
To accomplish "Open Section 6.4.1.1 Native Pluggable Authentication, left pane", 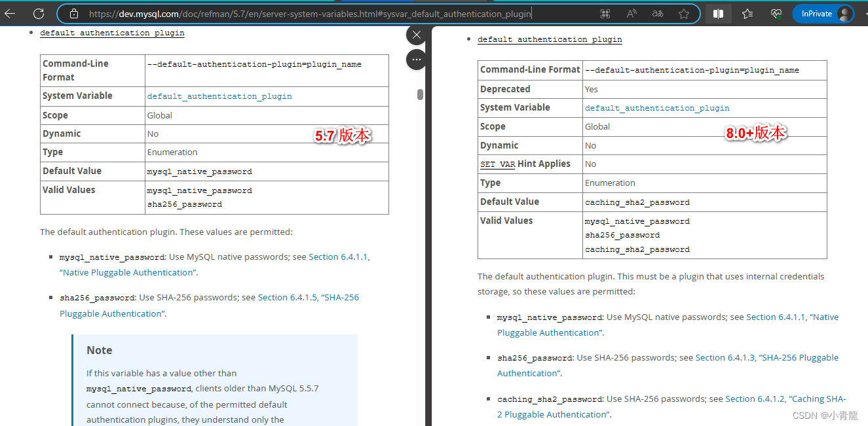I will pos(216,264).
